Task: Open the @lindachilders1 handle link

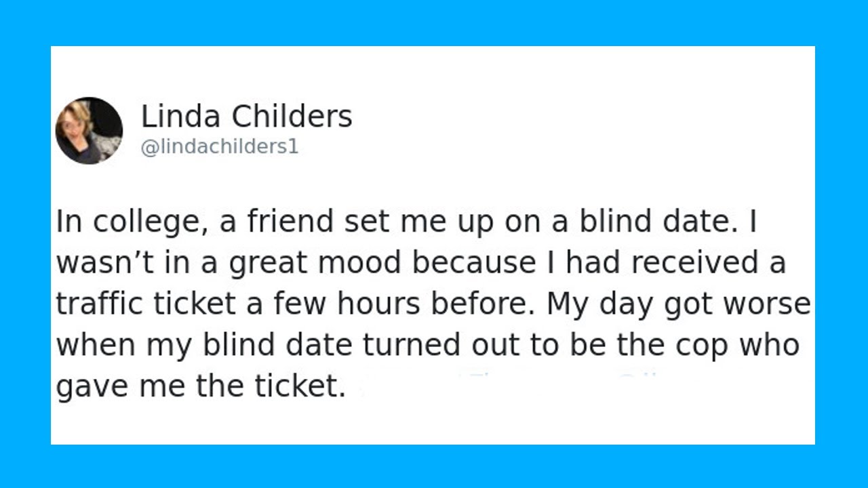Action: [x=219, y=147]
